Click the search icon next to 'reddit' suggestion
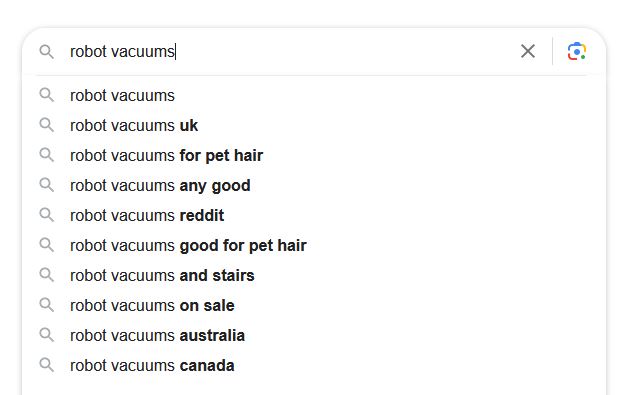The height and width of the screenshot is (395, 633). pos(46,215)
